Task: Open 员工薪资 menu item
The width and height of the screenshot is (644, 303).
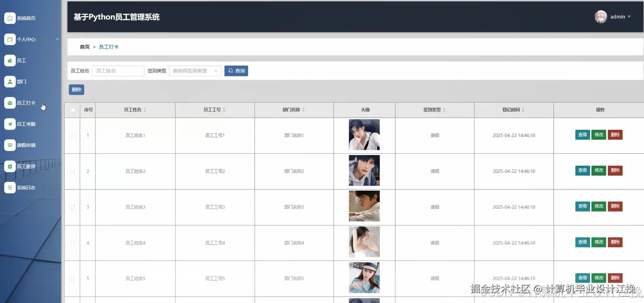Action: (x=26, y=166)
